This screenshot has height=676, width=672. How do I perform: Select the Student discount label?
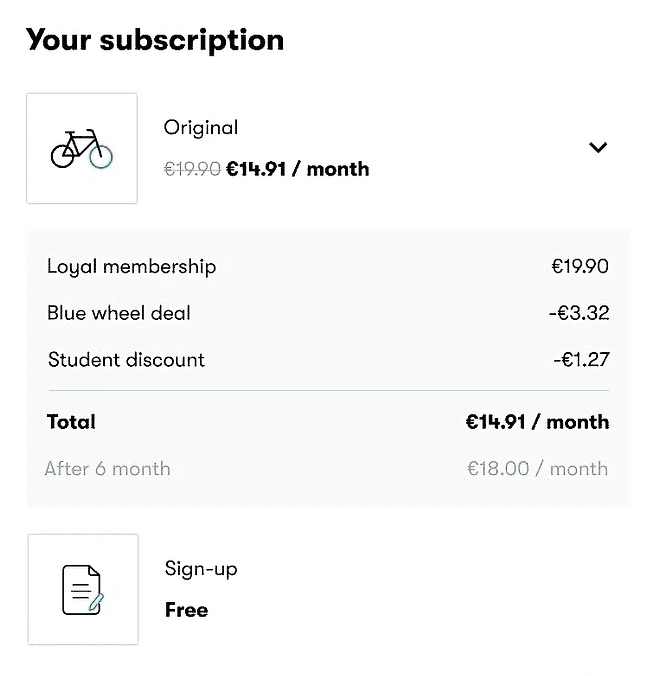click(x=126, y=360)
